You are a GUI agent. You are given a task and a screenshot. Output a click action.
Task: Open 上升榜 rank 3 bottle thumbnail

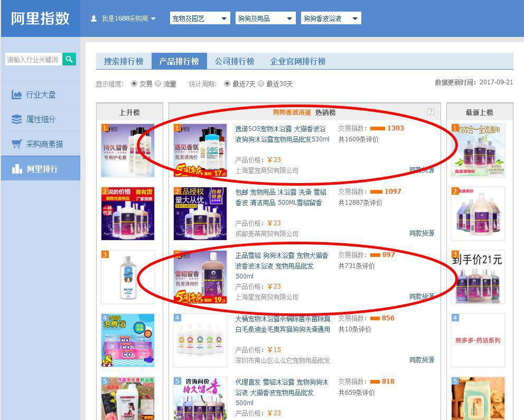click(128, 277)
